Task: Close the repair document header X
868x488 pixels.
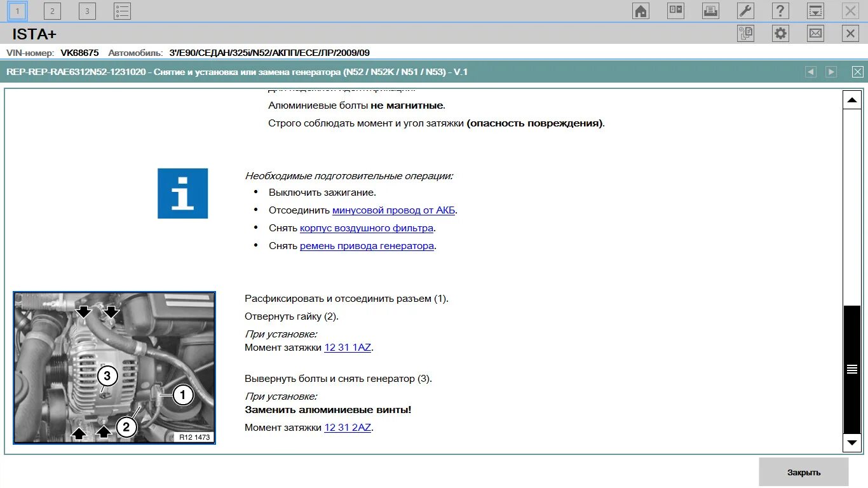Action: (x=858, y=72)
